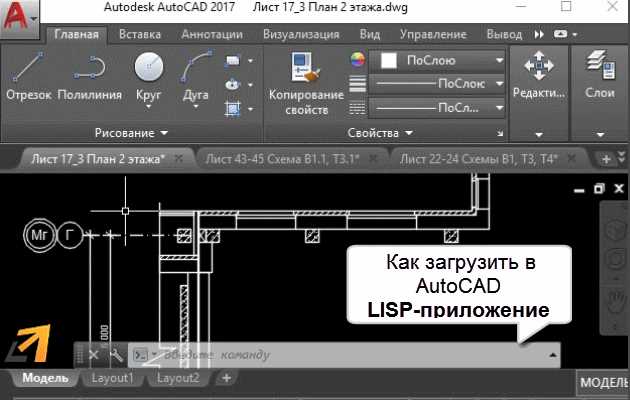Expand the Свойства panel
Image resolution: width=630 pixels, height=400 pixels.
380,133
